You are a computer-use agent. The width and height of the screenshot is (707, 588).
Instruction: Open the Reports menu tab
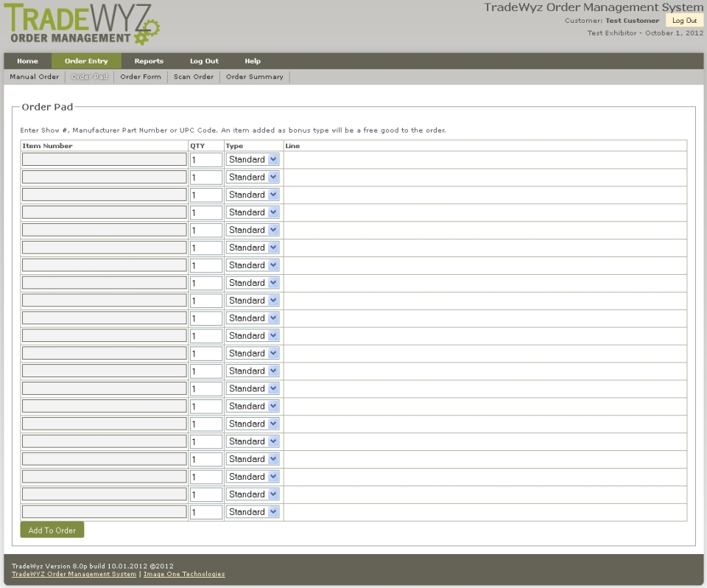tap(149, 61)
